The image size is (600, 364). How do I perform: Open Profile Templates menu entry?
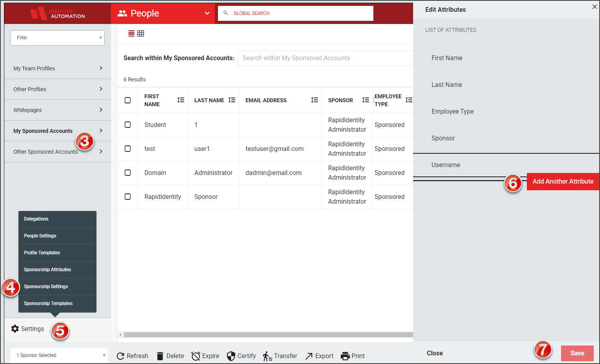[57, 253]
